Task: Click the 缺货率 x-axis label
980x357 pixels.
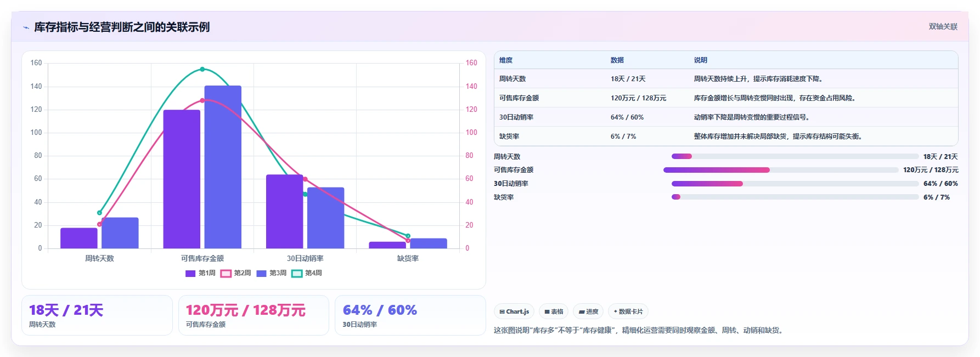Action: tap(408, 258)
